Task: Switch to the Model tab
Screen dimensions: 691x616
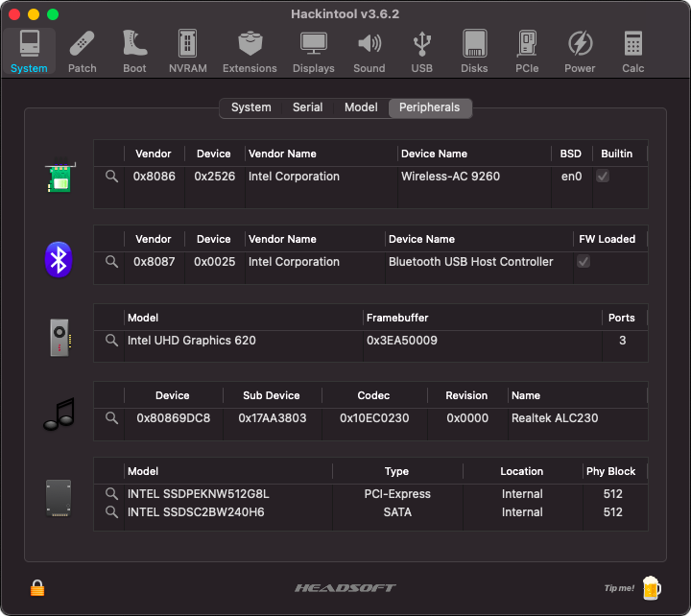Action: pyautogui.click(x=361, y=107)
